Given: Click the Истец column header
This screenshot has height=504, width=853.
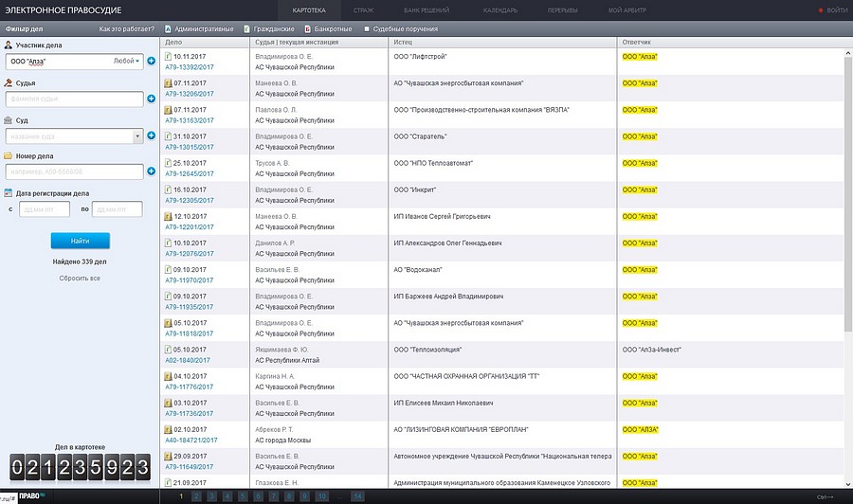Looking at the screenshot, I should click(403, 42).
